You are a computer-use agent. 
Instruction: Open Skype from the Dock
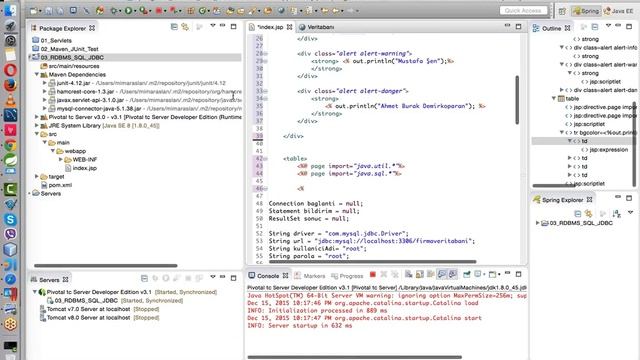click(10, 220)
